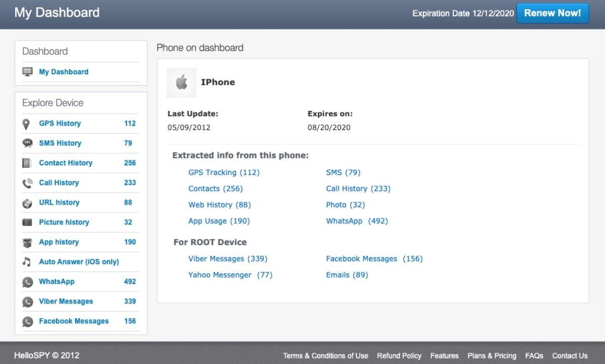Click Expires on date 08/20/2020
Image resolution: width=605 pixels, height=364 pixels.
pyautogui.click(x=329, y=128)
